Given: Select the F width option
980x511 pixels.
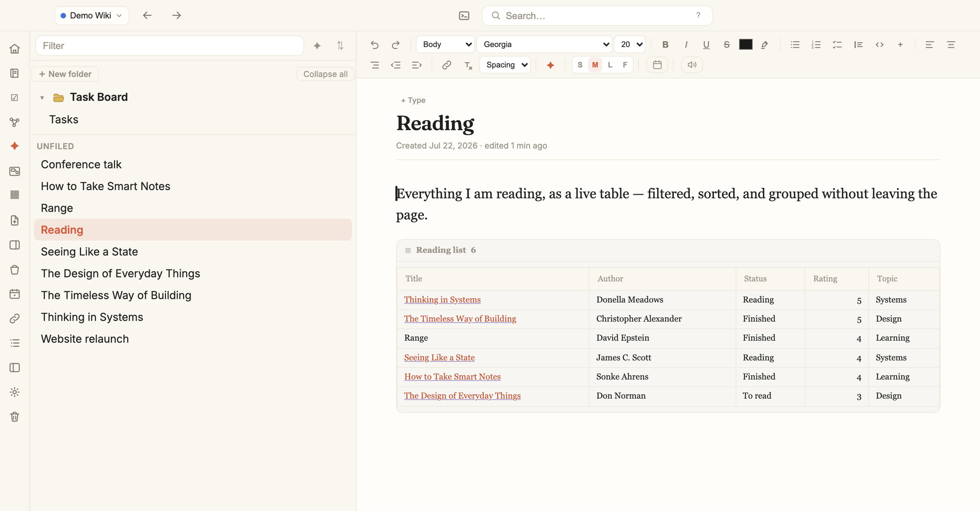Looking at the screenshot, I should tap(625, 65).
